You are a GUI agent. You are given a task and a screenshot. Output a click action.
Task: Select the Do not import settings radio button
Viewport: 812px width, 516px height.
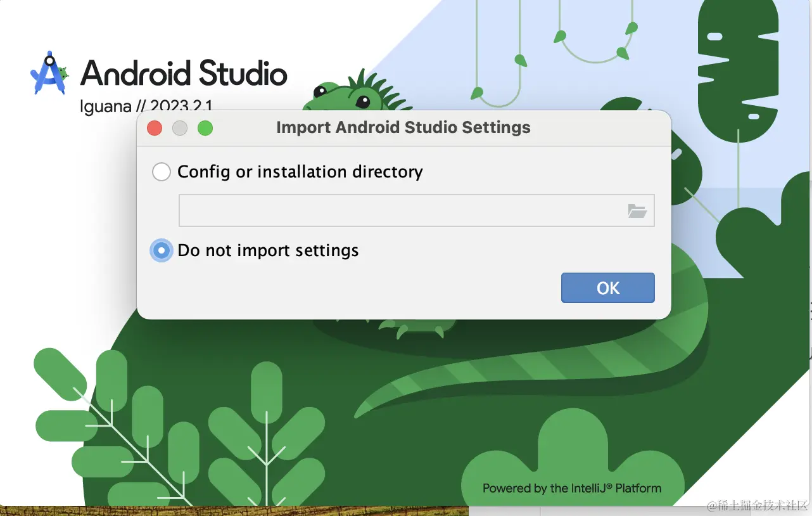click(162, 251)
